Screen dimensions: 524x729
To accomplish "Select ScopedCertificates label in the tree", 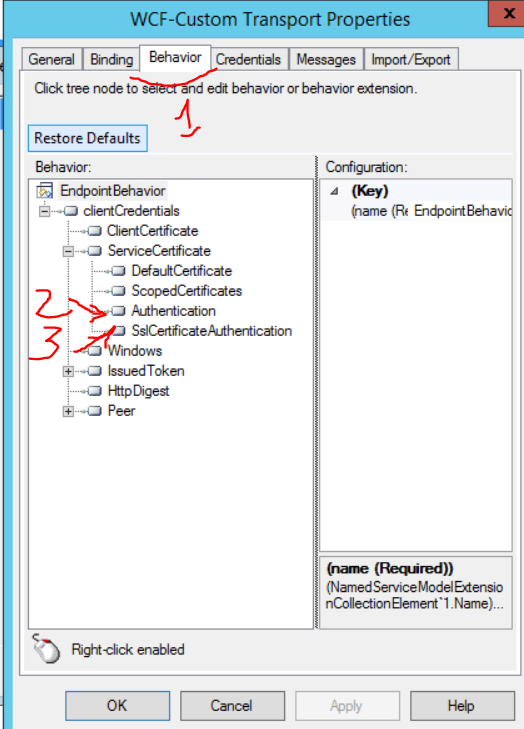I will coord(187,291).
